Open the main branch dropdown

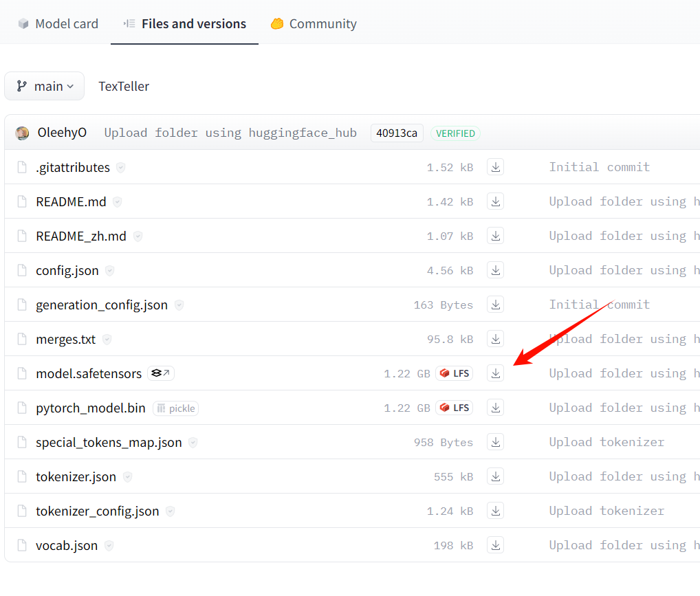coord(44,86)
